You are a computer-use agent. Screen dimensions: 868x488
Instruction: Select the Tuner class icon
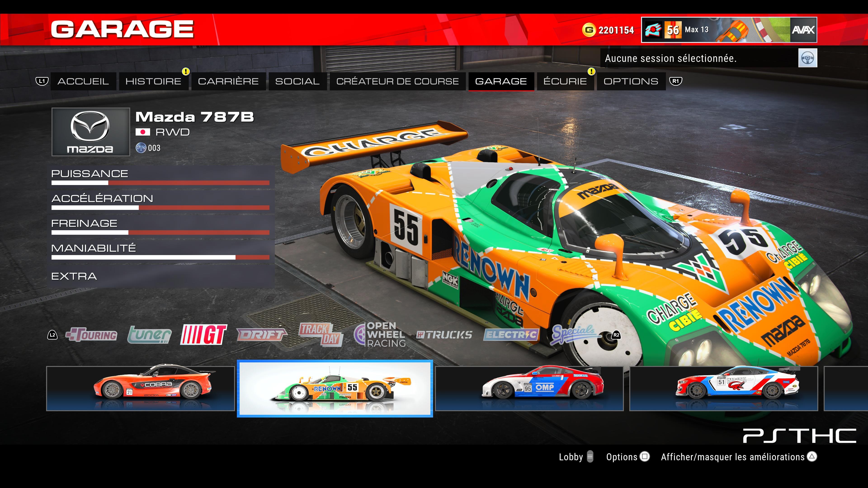[149, 335]
